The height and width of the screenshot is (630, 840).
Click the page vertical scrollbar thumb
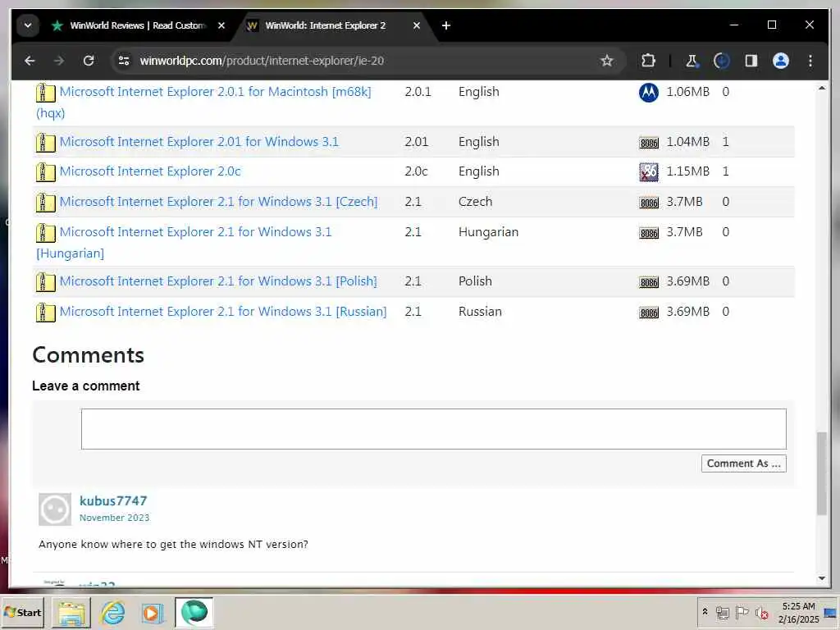coord(822,473)
